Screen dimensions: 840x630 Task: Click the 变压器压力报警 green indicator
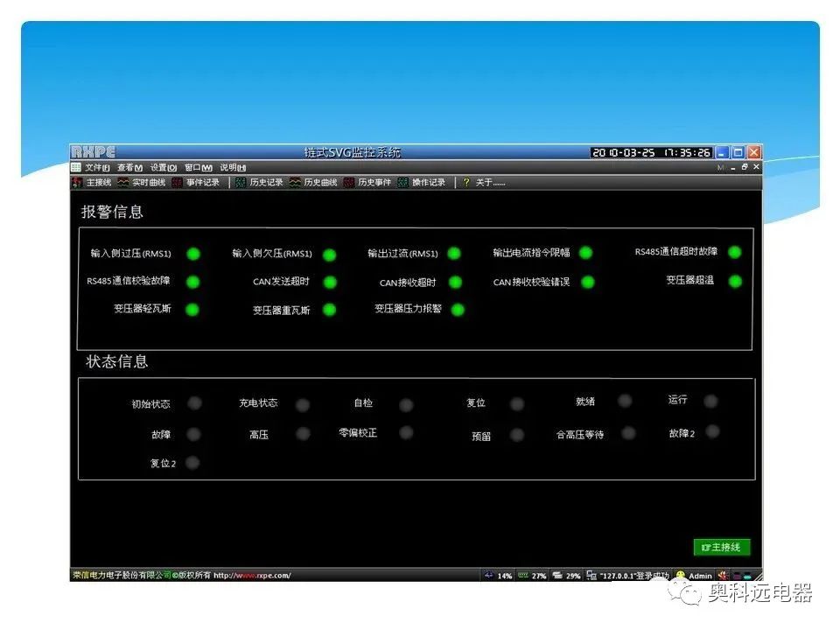point(458,310)
